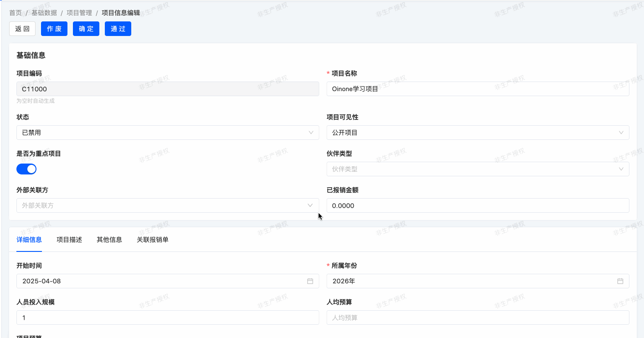Click the 确定 button

pyautogui.click(x=86, y=29)
